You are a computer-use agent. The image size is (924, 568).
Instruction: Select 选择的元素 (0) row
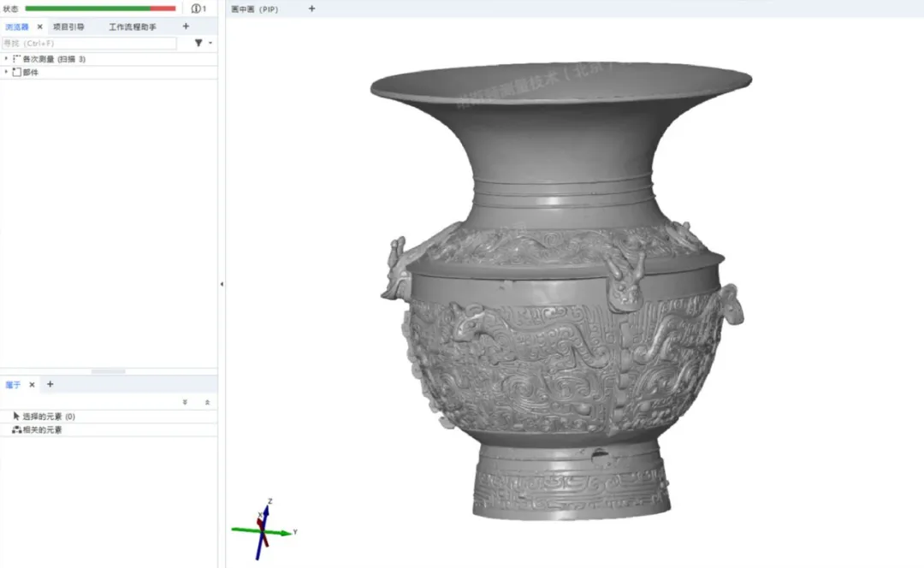(x=49, y=417)
